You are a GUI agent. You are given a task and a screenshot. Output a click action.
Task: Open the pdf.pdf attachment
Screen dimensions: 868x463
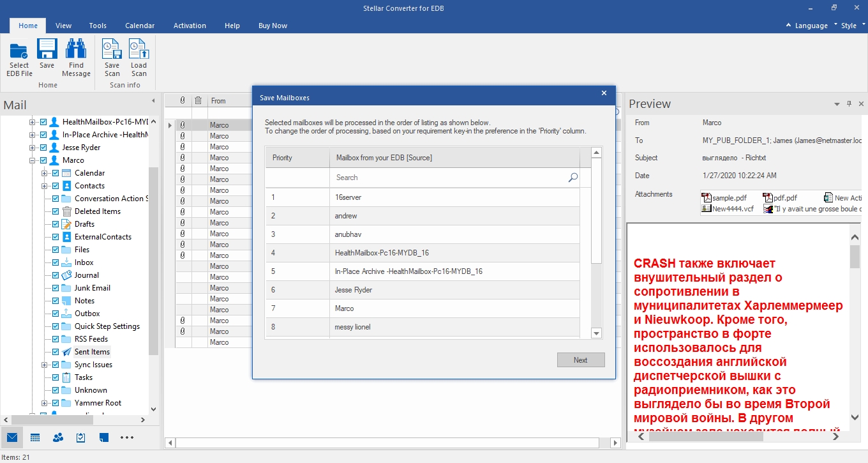(779, 198)
